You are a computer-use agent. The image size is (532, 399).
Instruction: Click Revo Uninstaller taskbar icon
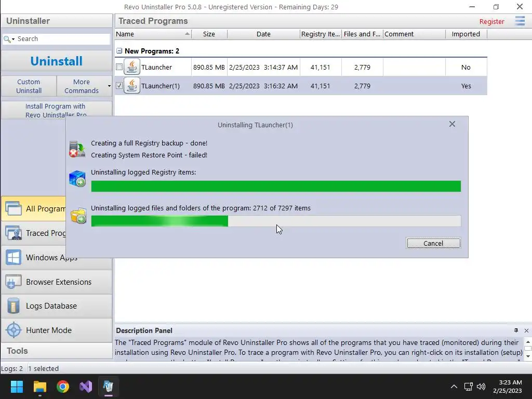pos(109,387)
